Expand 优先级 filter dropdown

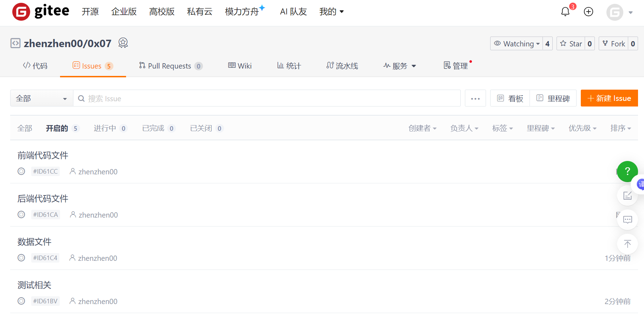[x=583, y=128]
